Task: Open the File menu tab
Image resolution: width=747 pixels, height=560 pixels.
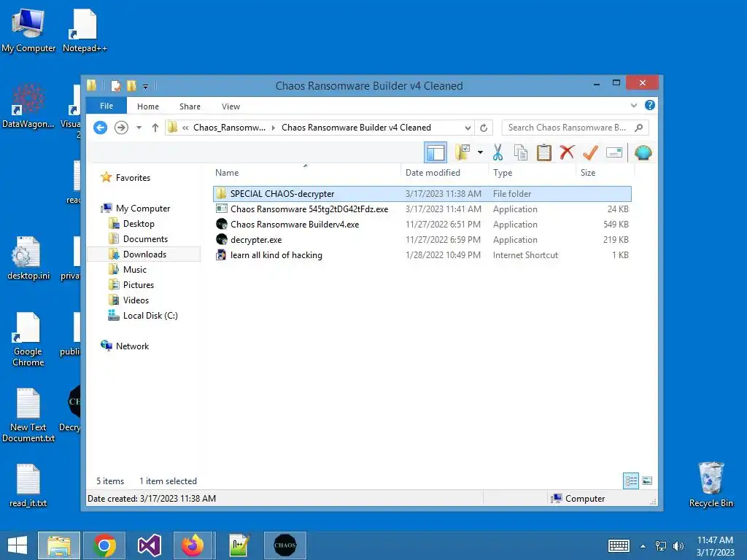Action: click(107, 106)
